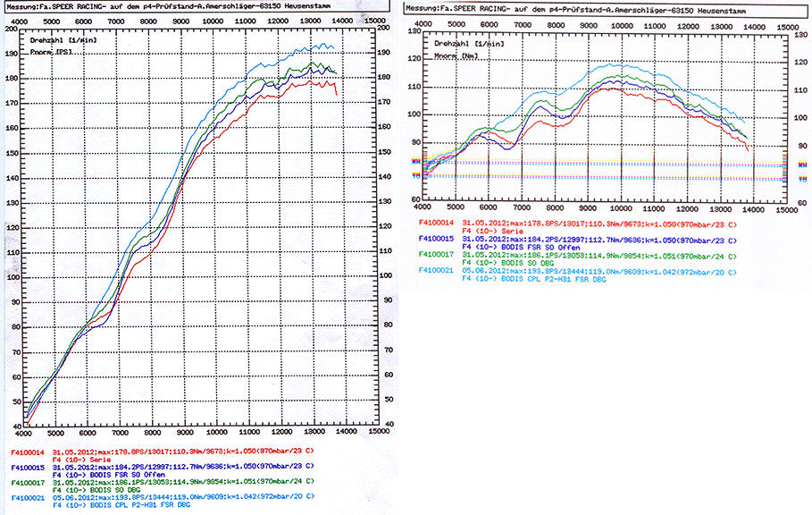812x515 pixels.
Task: Select the blue F4100015 entry in left legend
Action: tap(27, 468)
